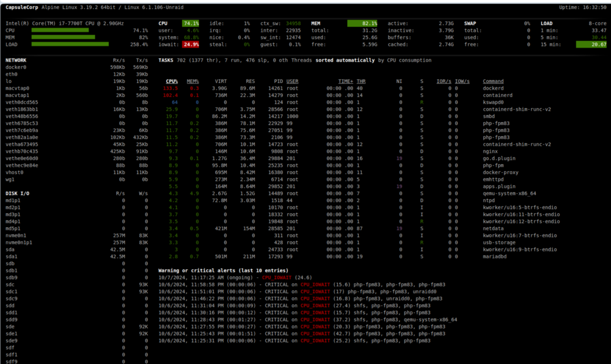
Task: Click the NETWORK section heading
Action: pyautogui.click(x=16, y=60)
